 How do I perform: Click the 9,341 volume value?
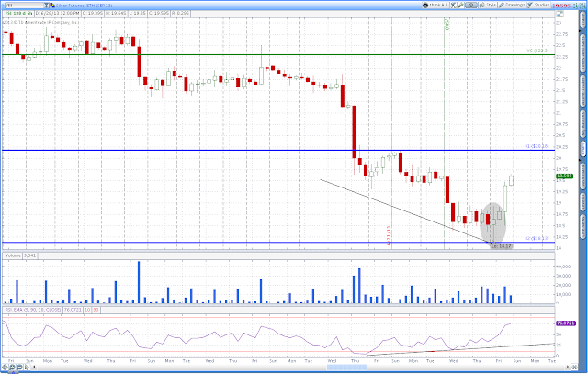coord(30,255)
